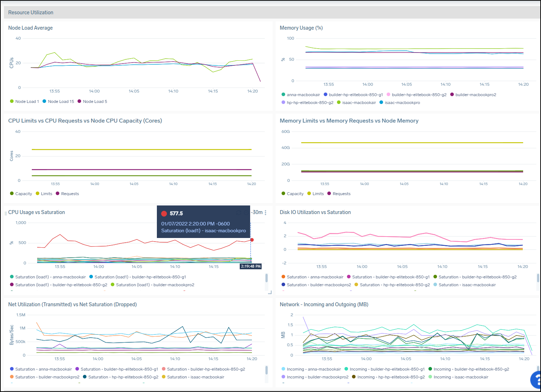
Task: Click the legend scrollbar in CPU Usage vs Saturation
Action: pyautogui.click(x=267, y=278)
